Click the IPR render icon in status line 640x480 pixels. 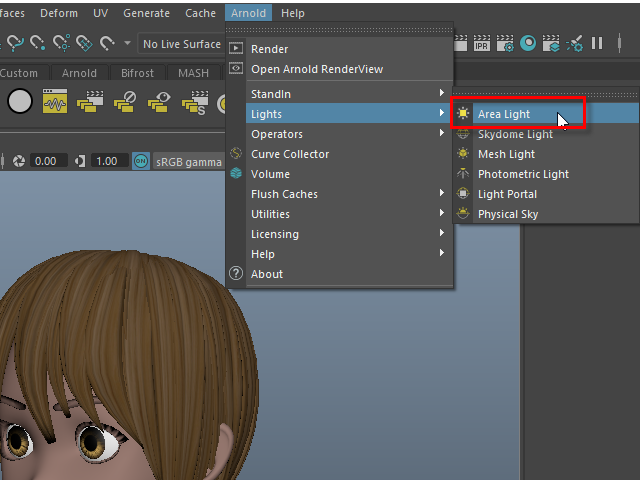point(481,43)
